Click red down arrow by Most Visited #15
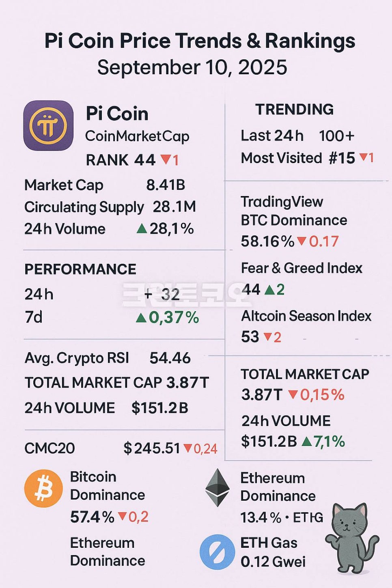 click(x=363, y=157)
